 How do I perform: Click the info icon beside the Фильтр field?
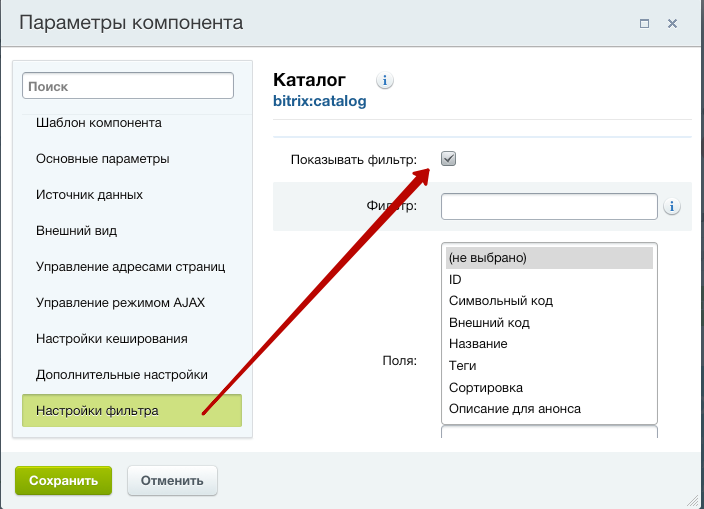tap(672, 207)
